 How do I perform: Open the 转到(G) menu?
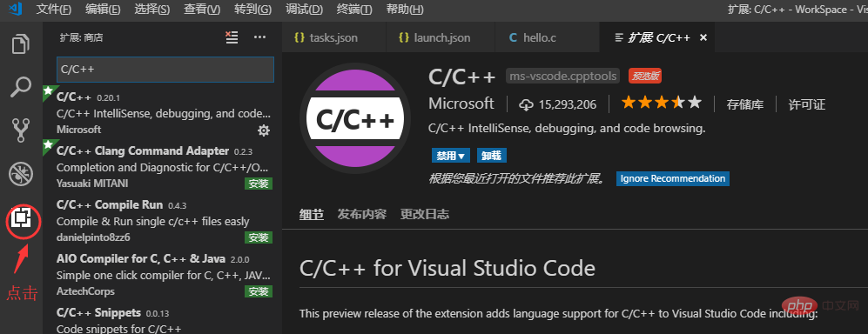coord(252,10)
